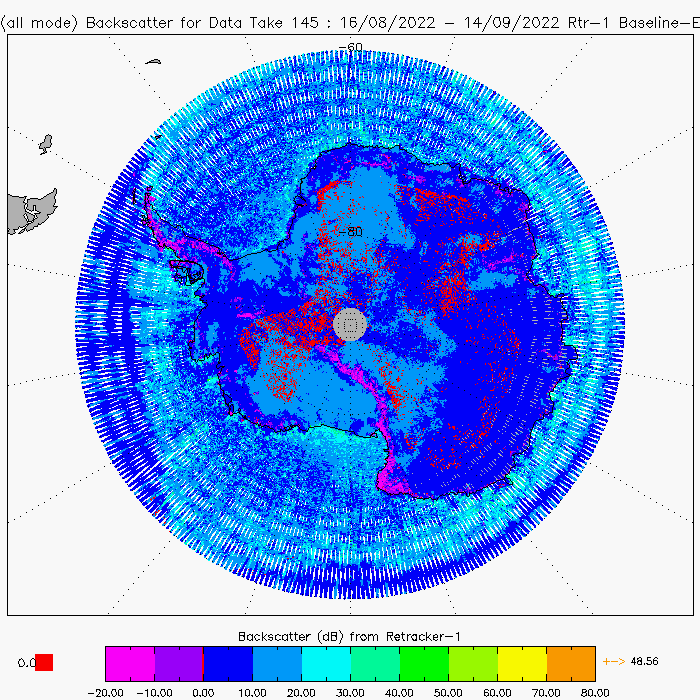Click the 70.00 colorbar tick label
Image resolution: width=700 pixels, height=700 pixels.
point(546,693)
